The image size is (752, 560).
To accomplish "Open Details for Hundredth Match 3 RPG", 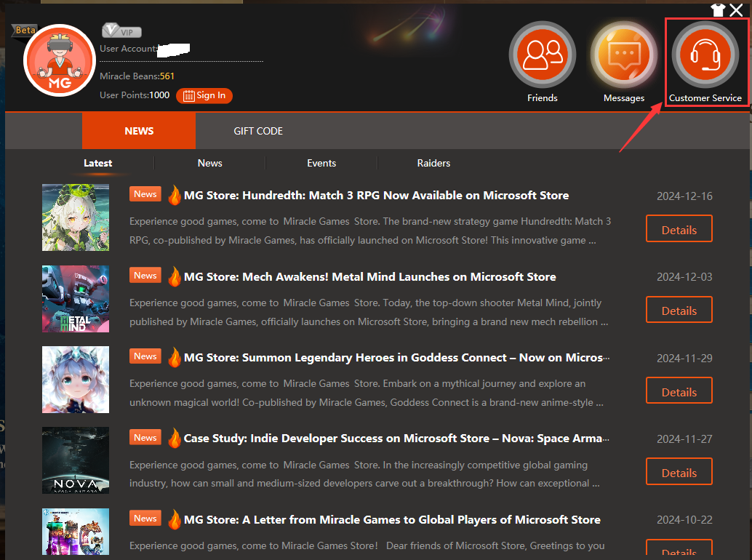I will click(x=679, y=229).
